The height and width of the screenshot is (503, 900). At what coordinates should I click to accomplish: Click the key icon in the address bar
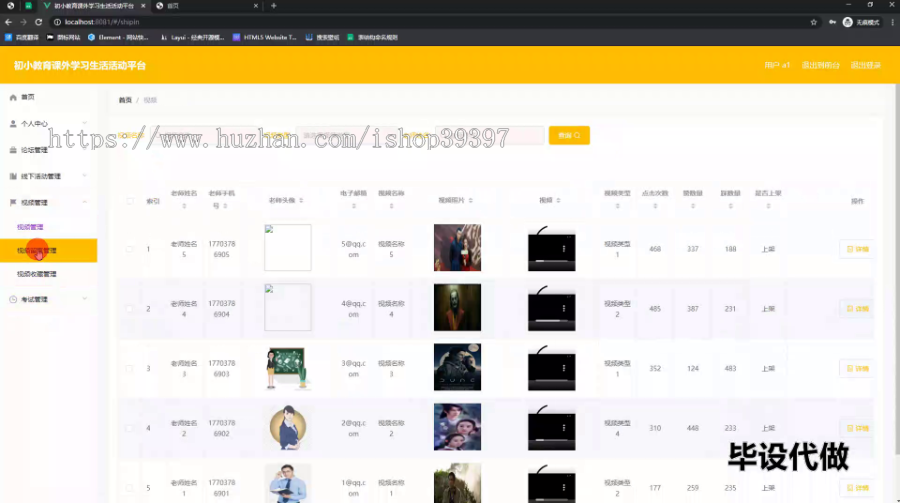(832, 22)
